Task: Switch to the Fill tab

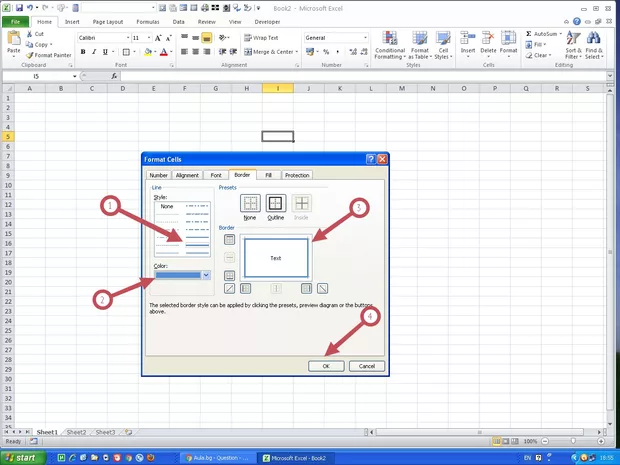Action: click(268, 175)
